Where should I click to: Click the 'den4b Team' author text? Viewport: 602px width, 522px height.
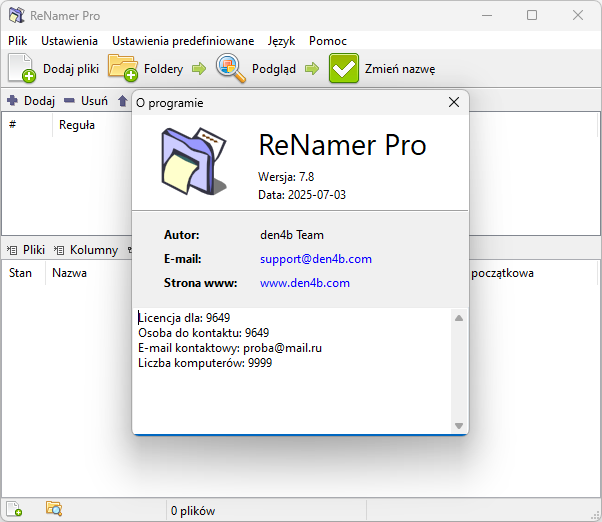point(292,235)
